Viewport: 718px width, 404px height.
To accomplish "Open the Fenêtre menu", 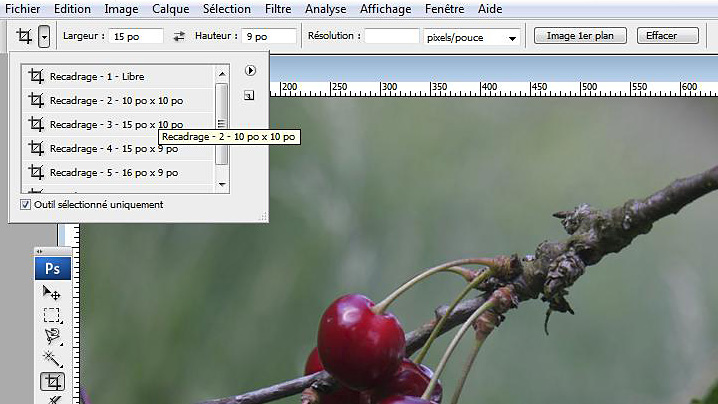I will pos(445,9).
